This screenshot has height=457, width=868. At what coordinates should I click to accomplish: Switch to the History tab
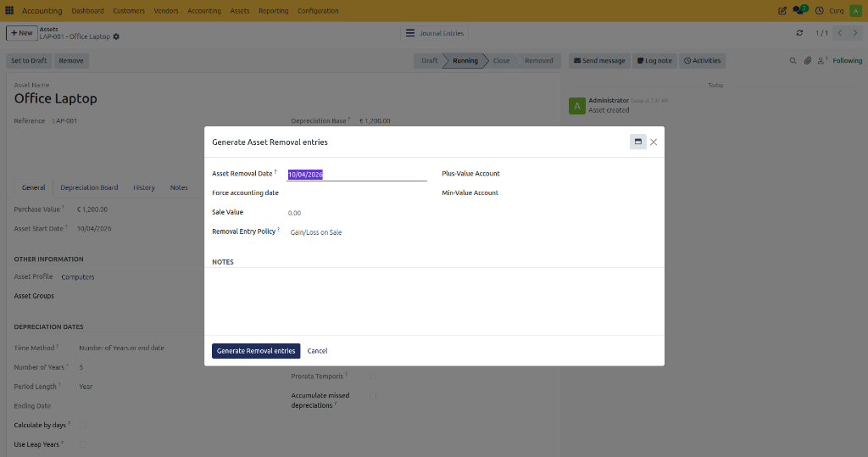pyautogui.click(x=144, y=187)
